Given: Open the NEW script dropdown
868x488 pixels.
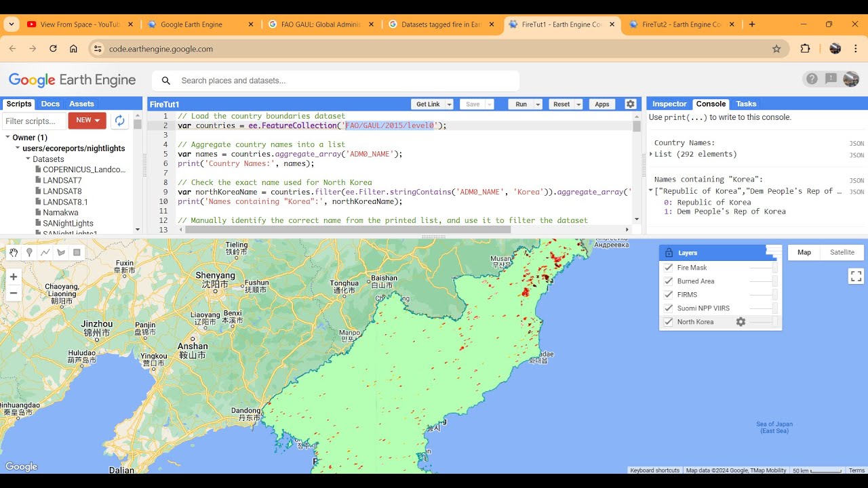Looking at the screenshot, I should [x=87, y=121].
